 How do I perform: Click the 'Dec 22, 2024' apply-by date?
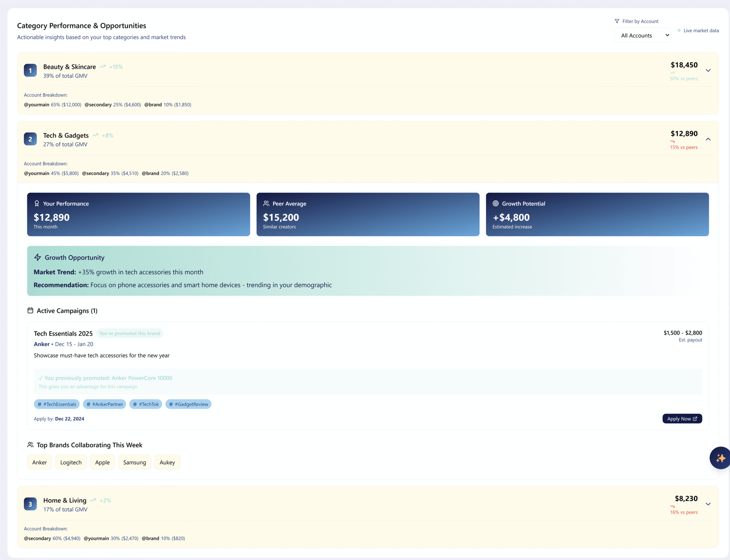click(69, 419)
